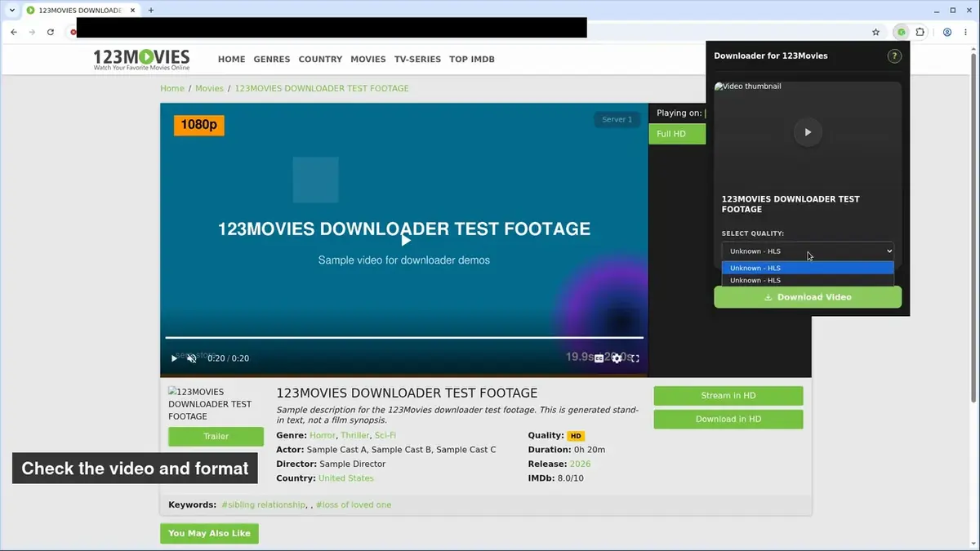Click the center play icon on video
980x551 pixels.
[406, 240]
